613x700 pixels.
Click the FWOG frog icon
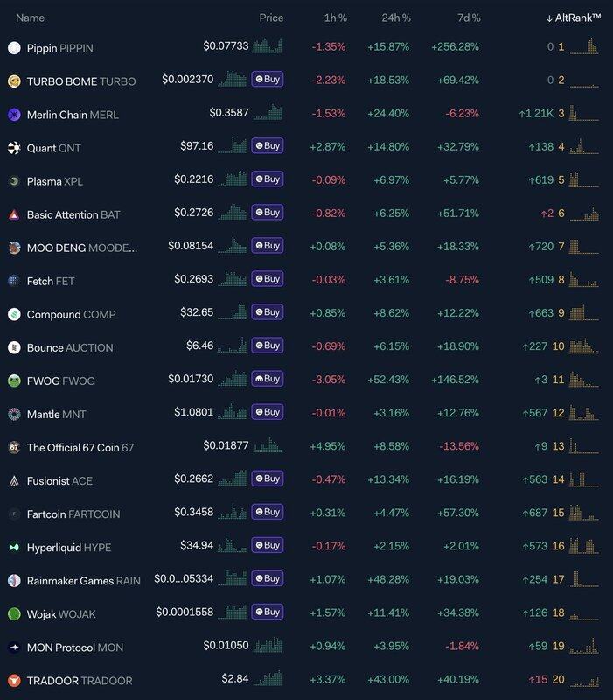click(14, 381)
